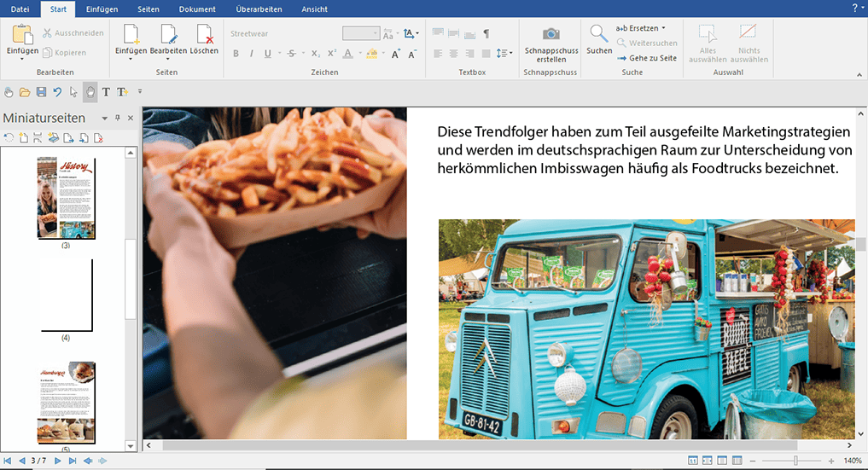868x470 pixels.
Task: Expand the Ersetzen dropdown arrow
Action: pos(663,28)
